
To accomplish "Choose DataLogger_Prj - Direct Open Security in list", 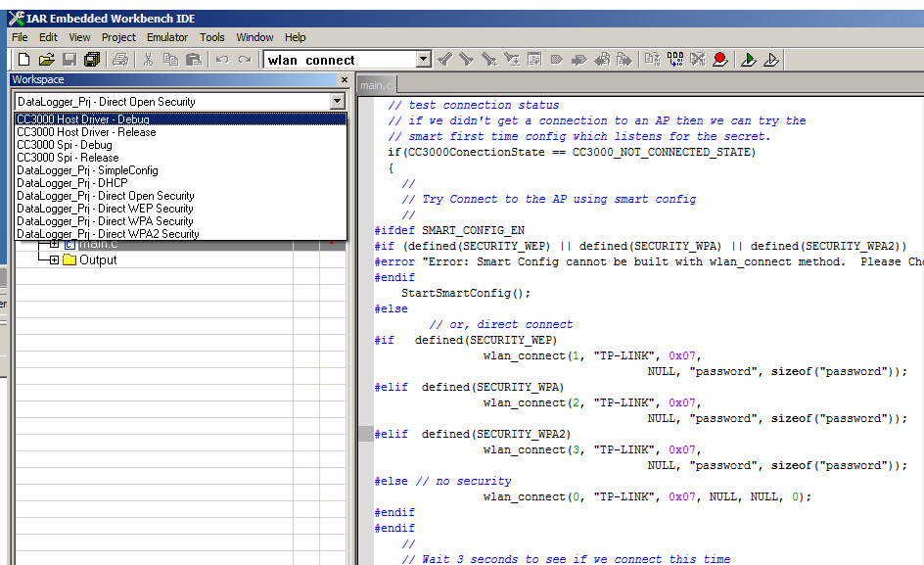I will click(180, 195).
